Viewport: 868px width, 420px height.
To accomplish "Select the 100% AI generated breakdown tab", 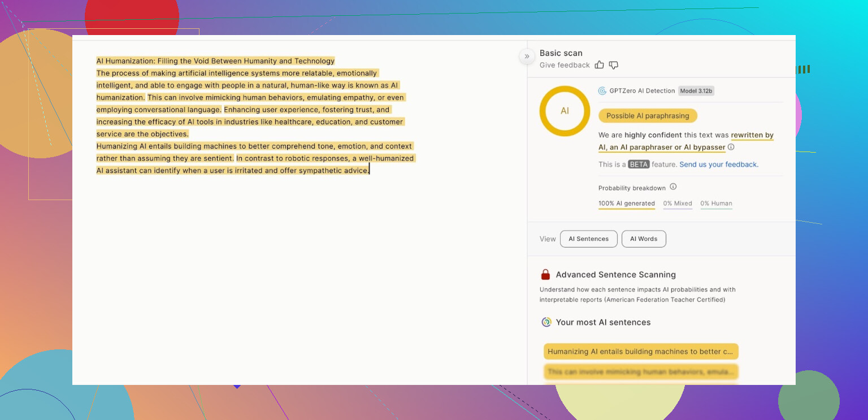I will [x=626, y=203].
